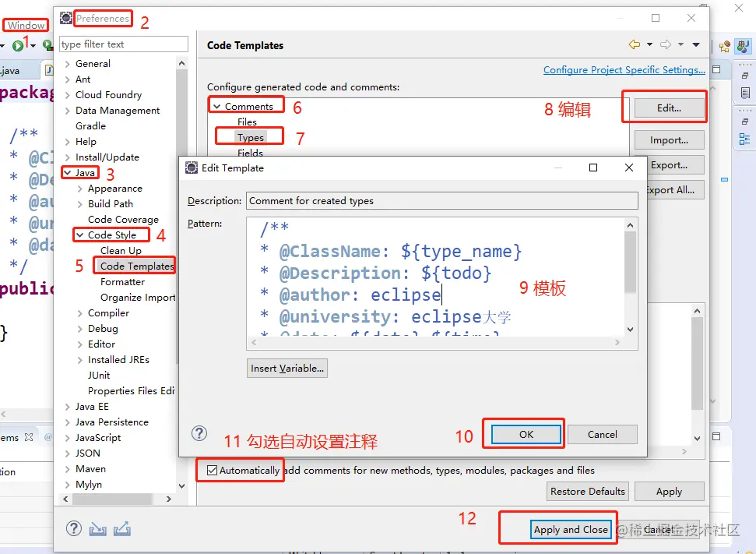Select Code Coverage tree item

point(123,220)
